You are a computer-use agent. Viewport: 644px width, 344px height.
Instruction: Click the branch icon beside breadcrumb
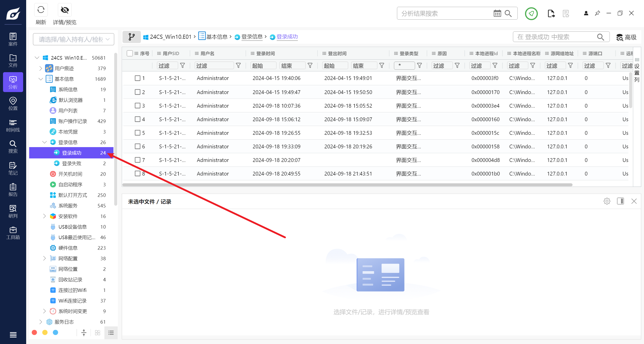[x=131, y=37]
